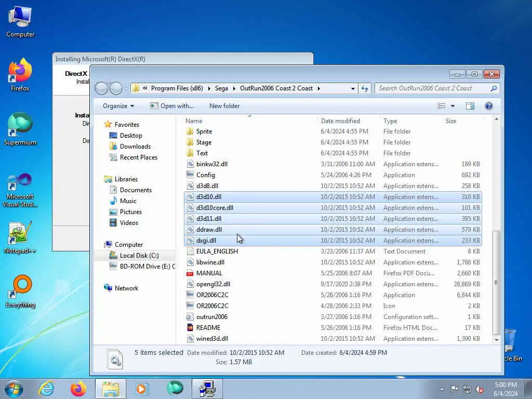
Task: Open the Supermium desktop shortcut
Action: [20, 129]
